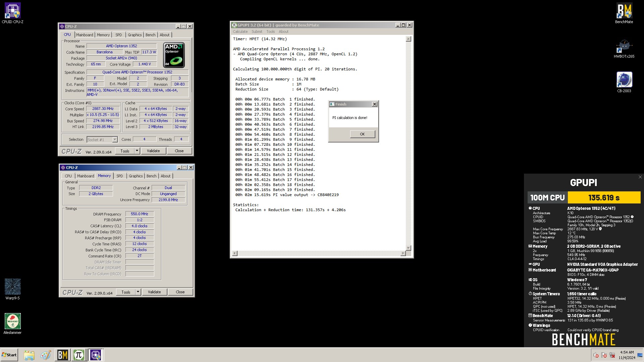Open the HWBOTx265 desktop shortcut

click(x=624, y=48)
